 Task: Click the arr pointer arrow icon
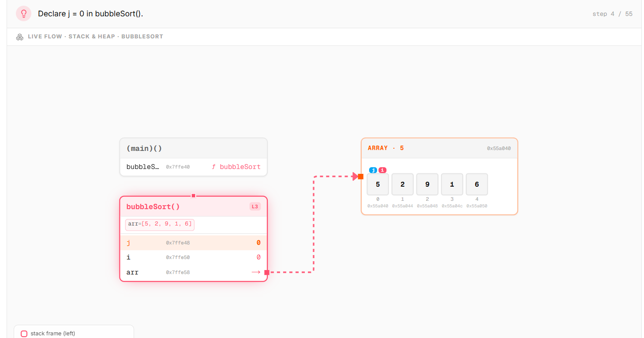tap(256, 272)
